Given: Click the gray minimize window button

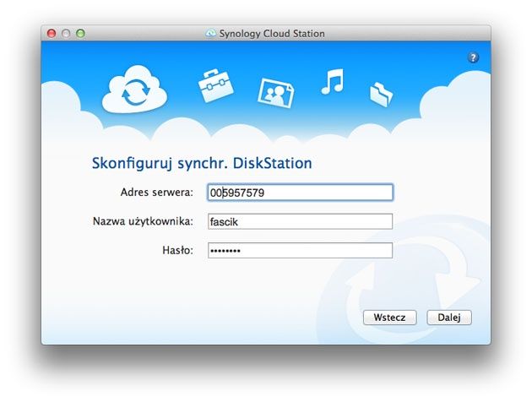Looking at the screenshot, I should (66, 33).
